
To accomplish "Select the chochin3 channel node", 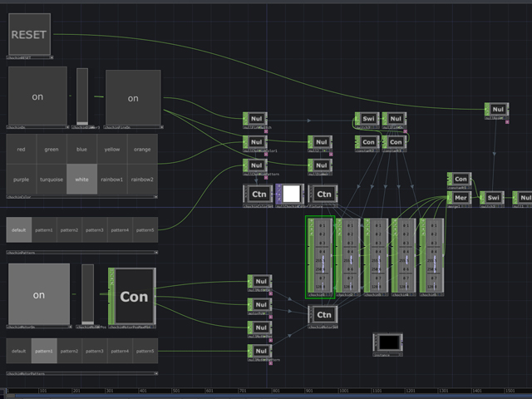I will tap(376, 255).
